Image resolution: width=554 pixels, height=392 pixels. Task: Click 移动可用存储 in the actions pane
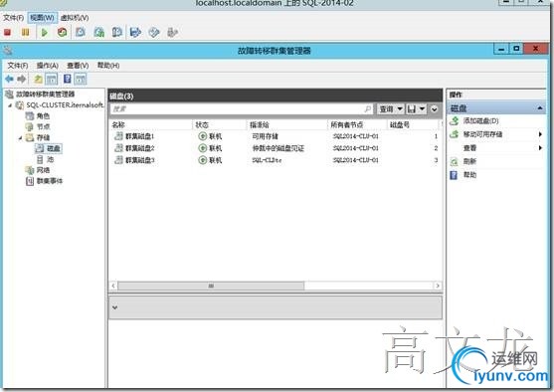pos(482,134)
